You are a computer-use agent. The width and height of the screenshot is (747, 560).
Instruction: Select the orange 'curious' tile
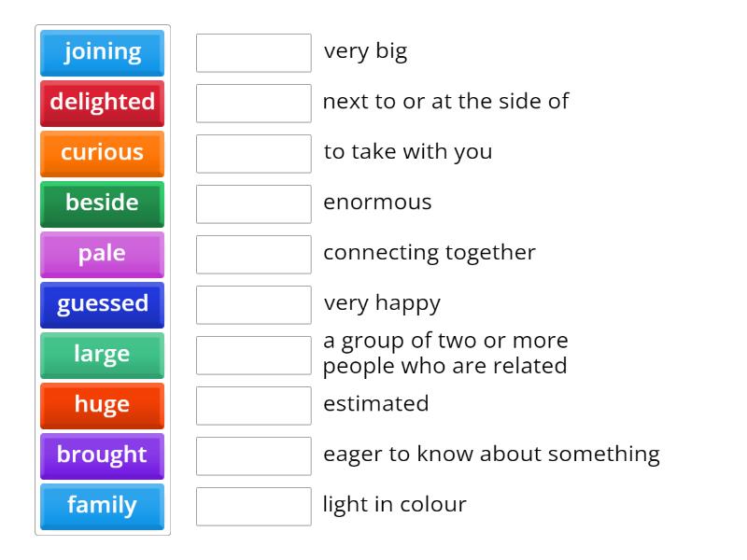(x=101, y=153)
